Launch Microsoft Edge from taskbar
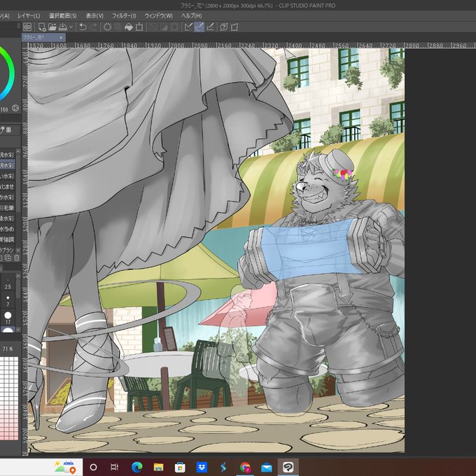The image size is (476, 476). [137, 467]
